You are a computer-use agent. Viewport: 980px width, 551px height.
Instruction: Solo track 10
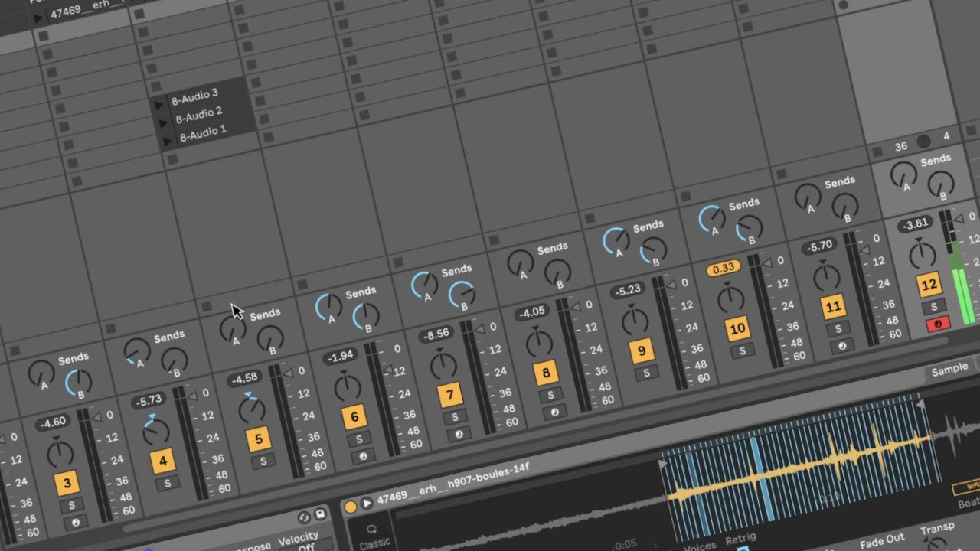(741, 350)
